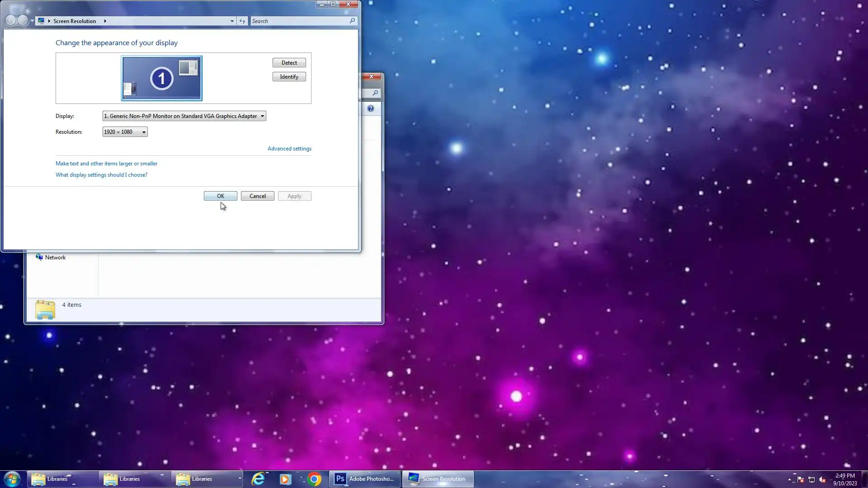Launch Internet Explorer from the taskbar
The width and height of the screenshot is (868, 488).
(258, 479)
